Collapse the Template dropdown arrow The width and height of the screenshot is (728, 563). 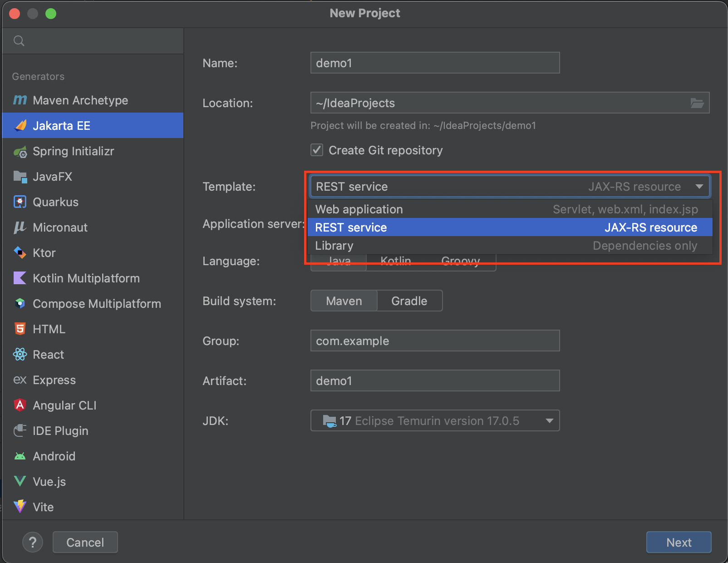pos(699,187)
